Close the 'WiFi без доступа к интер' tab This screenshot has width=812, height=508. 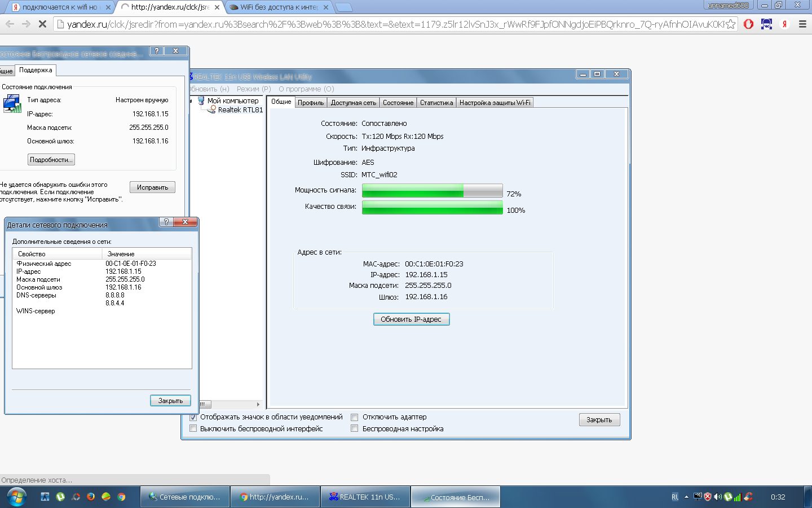pos(326,7)
